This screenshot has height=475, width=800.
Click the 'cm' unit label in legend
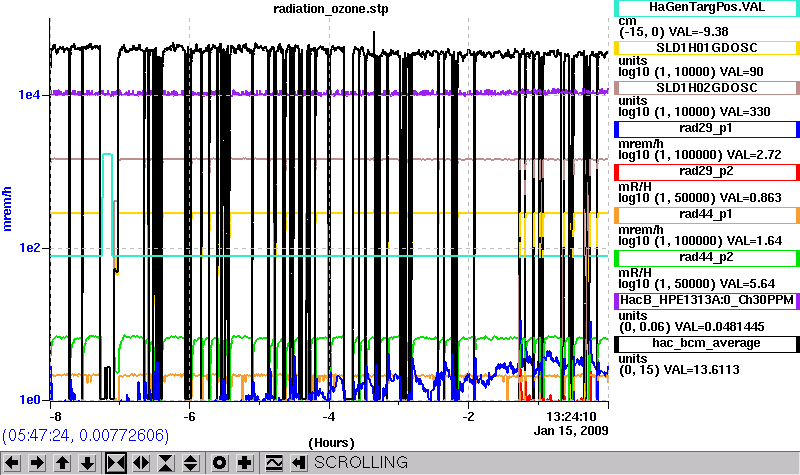(x=627, y=21)
